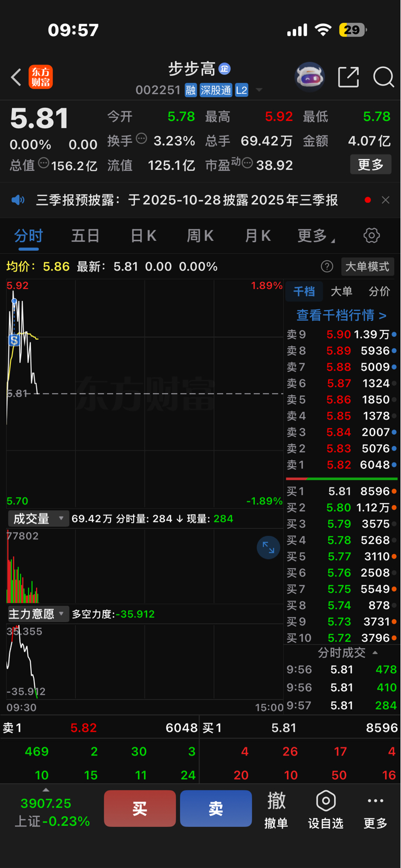The height and width of the screenshot is (868, 401).
Task: Tap the Wi-Fi status icon
Action: tap(324, 30)
